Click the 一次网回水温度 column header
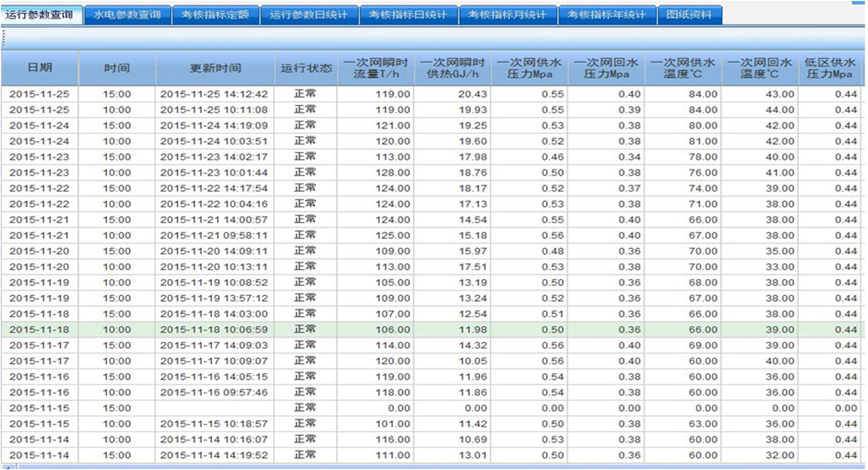The width and height of the screenshot is (868, 470). 761,68
